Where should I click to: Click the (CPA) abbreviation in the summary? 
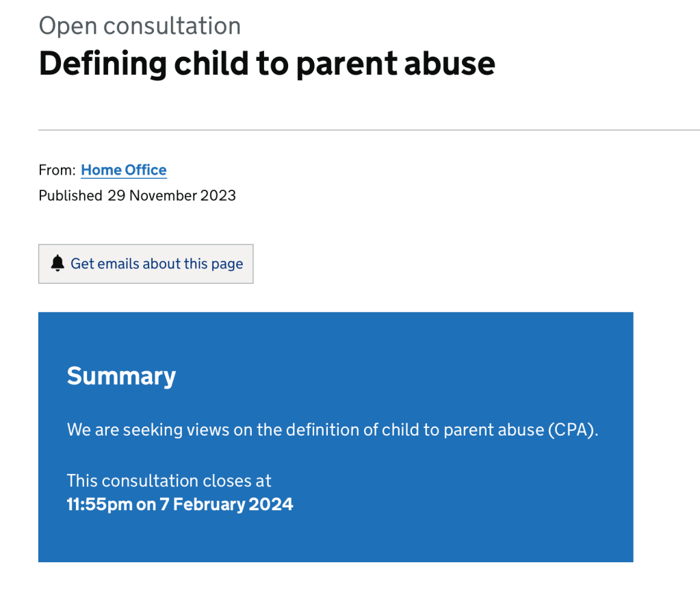tap(573, 431)
